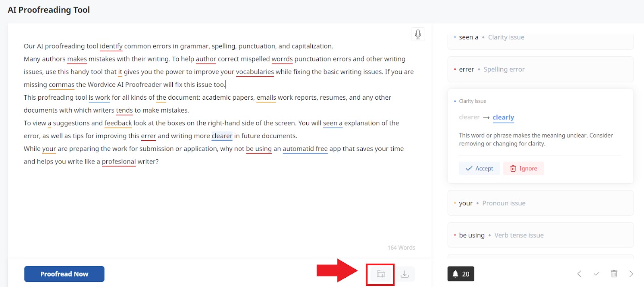This screenshot has height=287, width=644.
Task: Select the suggested word 'clearly'
Action: tap(503, 117)
